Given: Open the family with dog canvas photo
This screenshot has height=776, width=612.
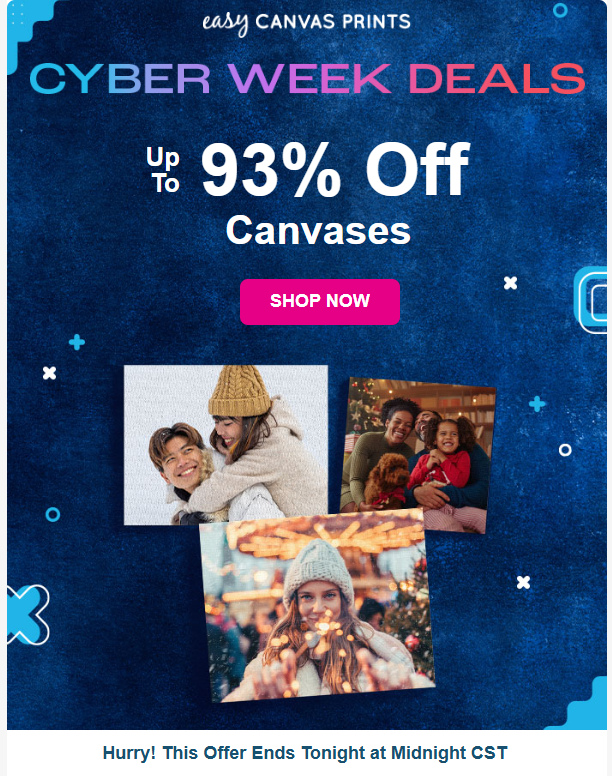Looking at the screenshot, I should pyautogui.click(x=418, y=455).
